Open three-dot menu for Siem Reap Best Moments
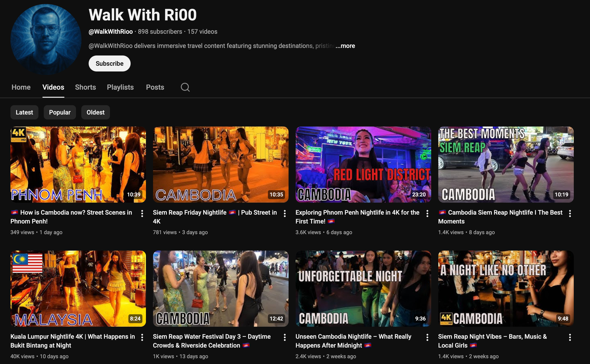Viewport: 590px width, 364px height. click(570, 213)
